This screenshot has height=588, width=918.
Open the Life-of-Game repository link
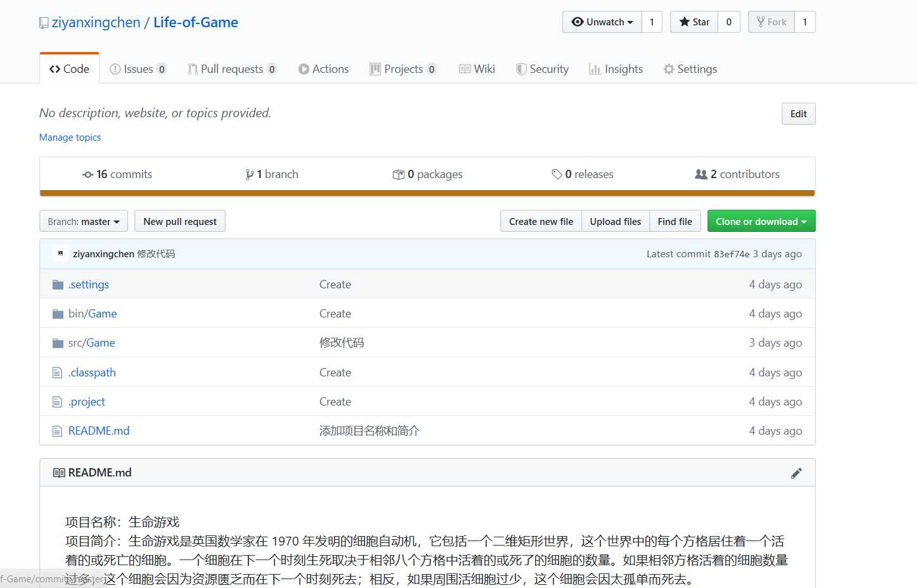tap(196, 22)
